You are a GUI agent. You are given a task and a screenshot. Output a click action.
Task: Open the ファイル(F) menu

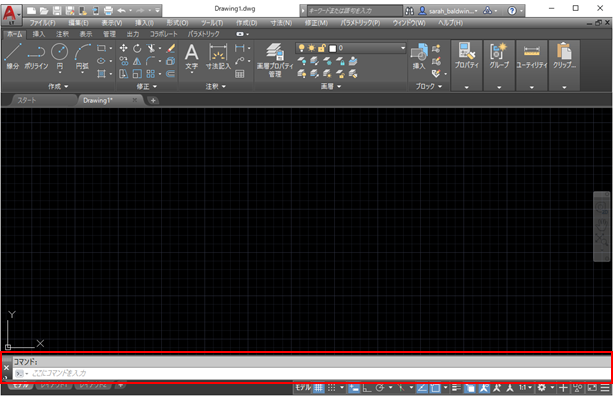click(42, 23)
